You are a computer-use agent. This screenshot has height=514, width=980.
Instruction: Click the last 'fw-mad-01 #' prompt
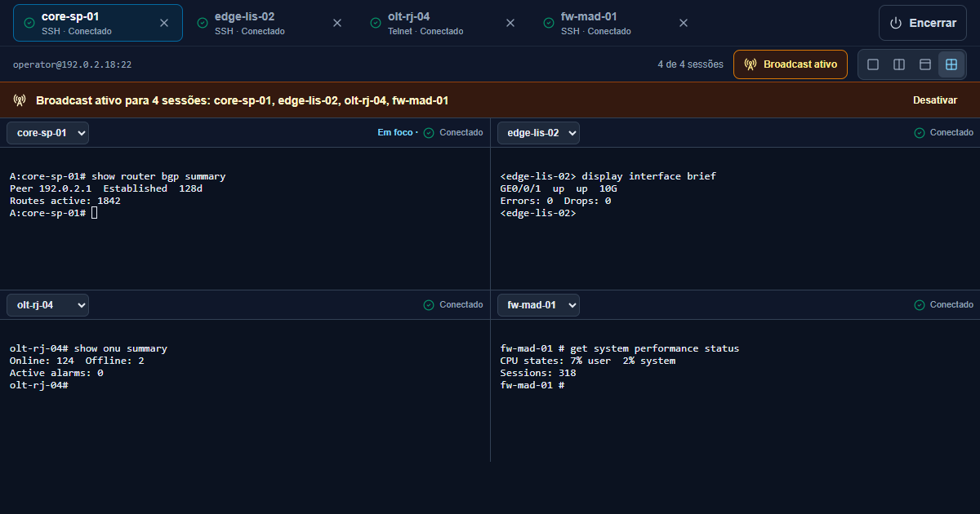532,385
